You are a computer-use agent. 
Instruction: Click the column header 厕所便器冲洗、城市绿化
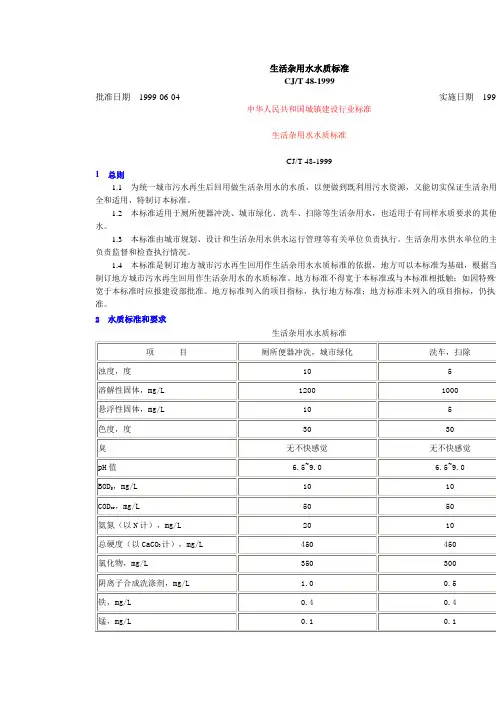coord(307,352)
